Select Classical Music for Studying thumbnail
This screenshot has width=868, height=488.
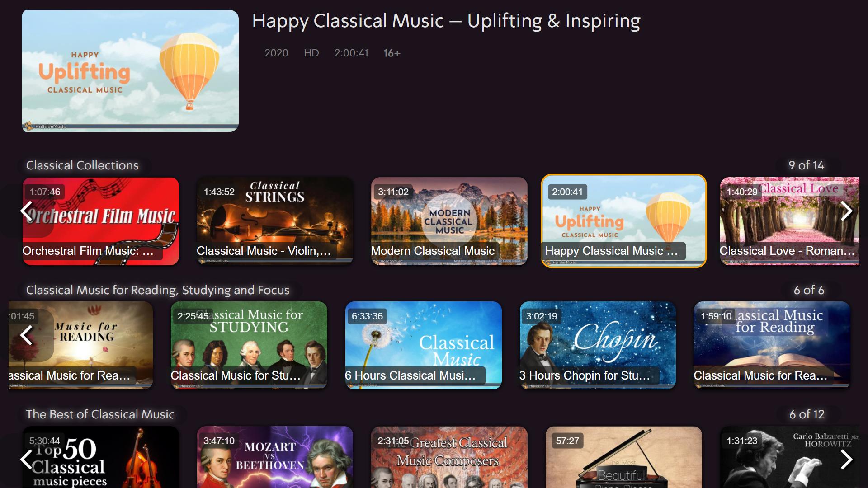click(249, 345)
